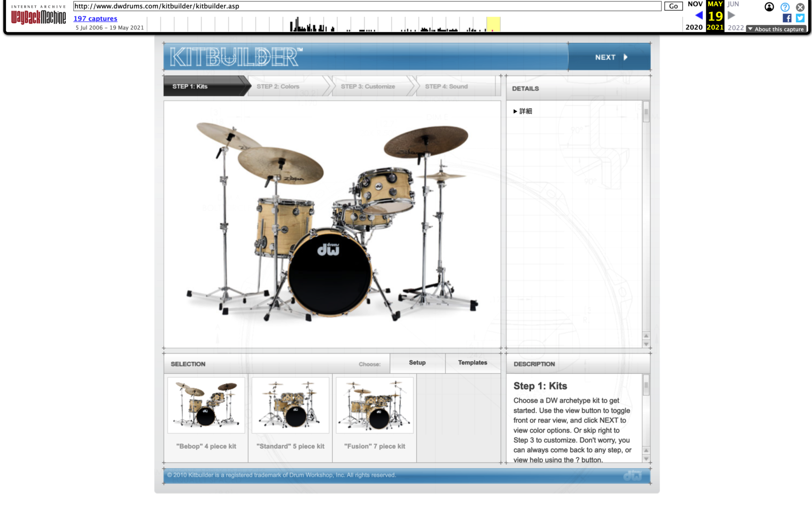Screen dimensions: 812x508
Task: Open the Wayback help question mark icon
Action: tap(785, 7)
